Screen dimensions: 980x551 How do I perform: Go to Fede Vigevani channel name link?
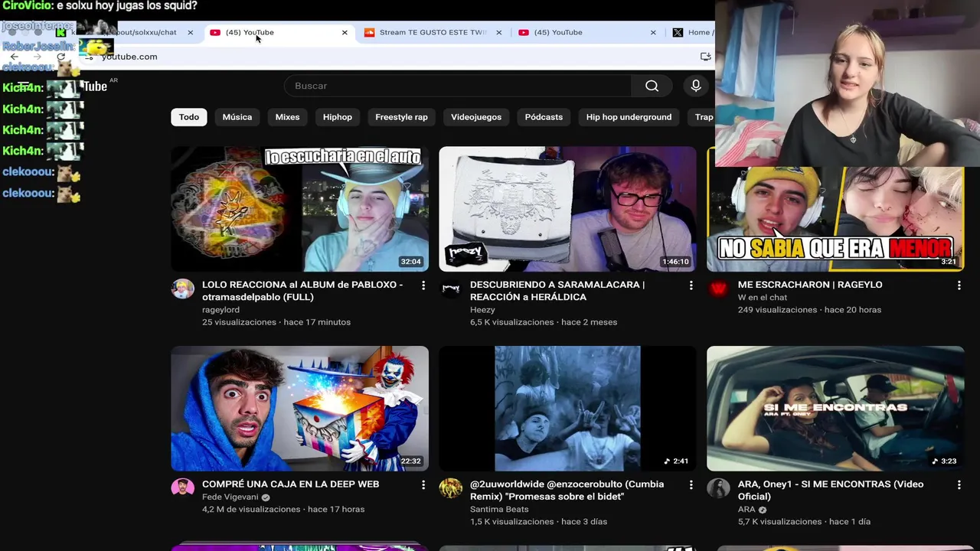pyautogui.click(x=230, y=497)
